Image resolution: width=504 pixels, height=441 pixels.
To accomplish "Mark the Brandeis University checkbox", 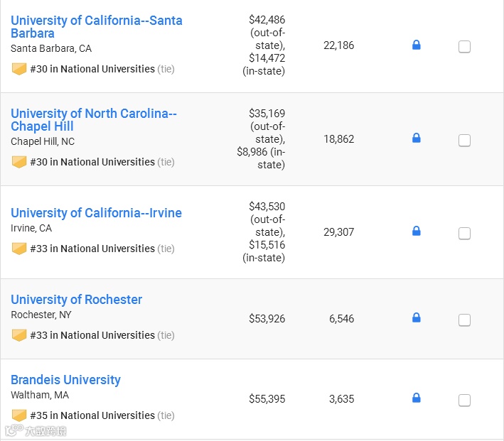I will [x=464, y=401].
